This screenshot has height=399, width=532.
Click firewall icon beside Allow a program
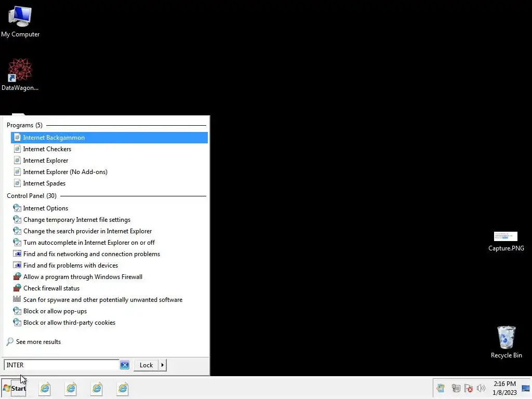pos(17,276)
